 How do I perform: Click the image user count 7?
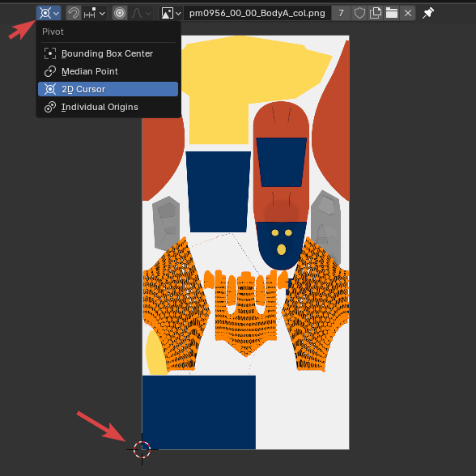coord(342,13)
